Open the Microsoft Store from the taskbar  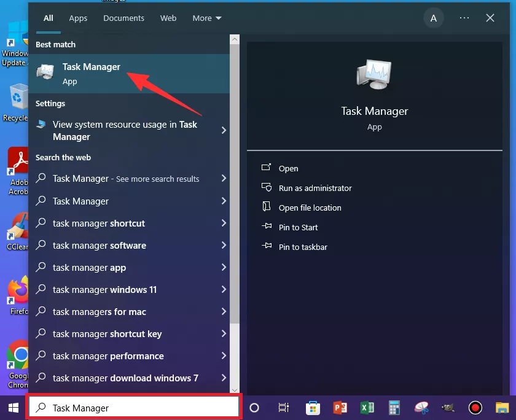pos(313,407)
